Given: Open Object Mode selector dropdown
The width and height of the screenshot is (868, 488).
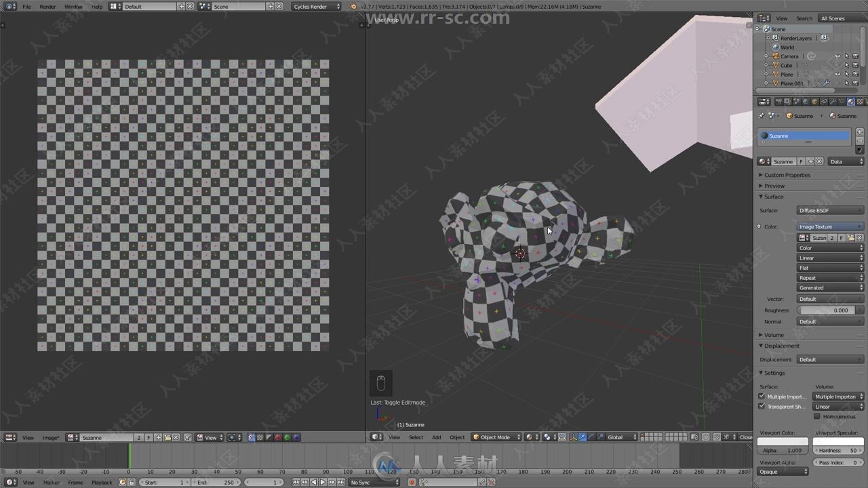Looking at the screenshot, I should pyautogui.click(x=496, y=437).
